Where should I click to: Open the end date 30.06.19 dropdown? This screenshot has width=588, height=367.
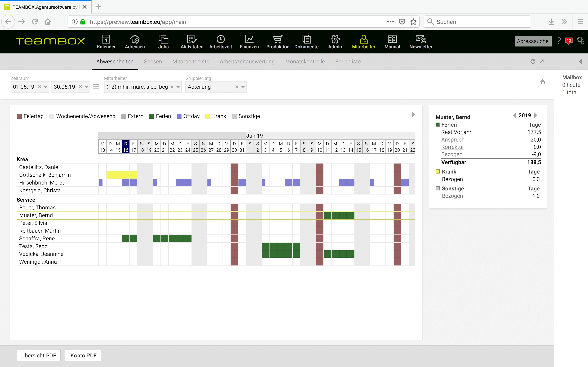coord(87,87)
